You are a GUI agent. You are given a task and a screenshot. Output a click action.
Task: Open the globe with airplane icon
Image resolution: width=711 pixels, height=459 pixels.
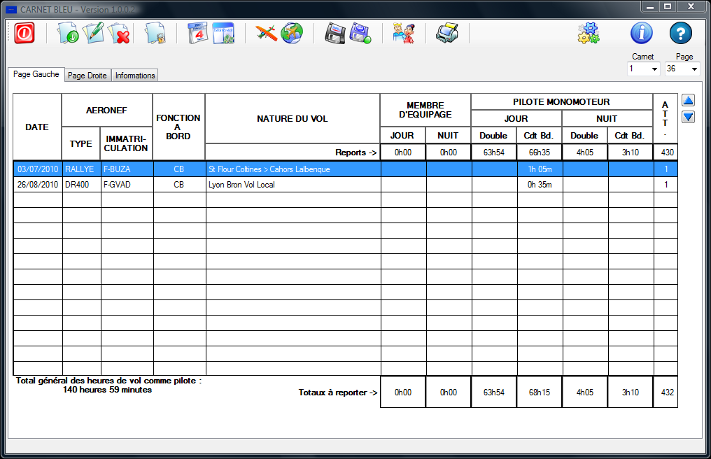click(292, 33)
